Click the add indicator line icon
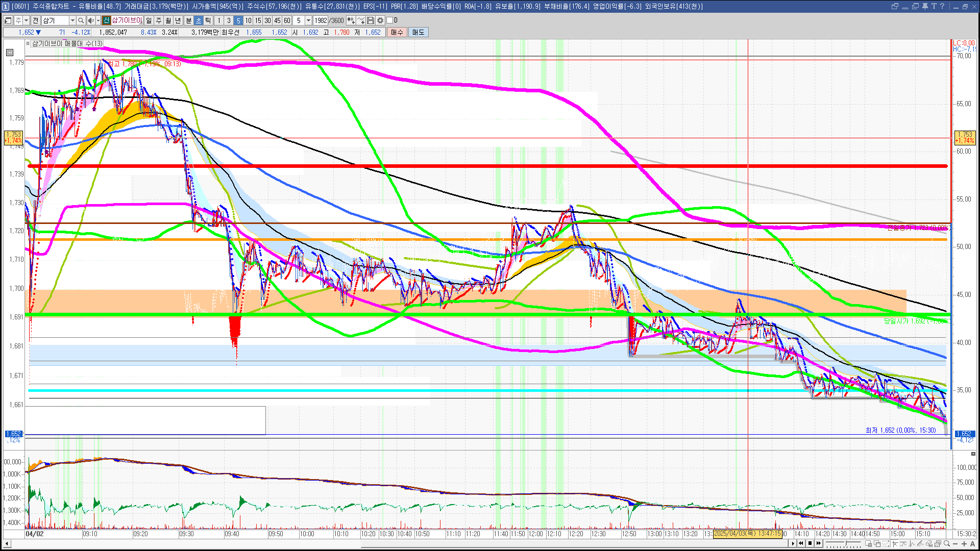This screenshot has height=551, width=980. 361,20
